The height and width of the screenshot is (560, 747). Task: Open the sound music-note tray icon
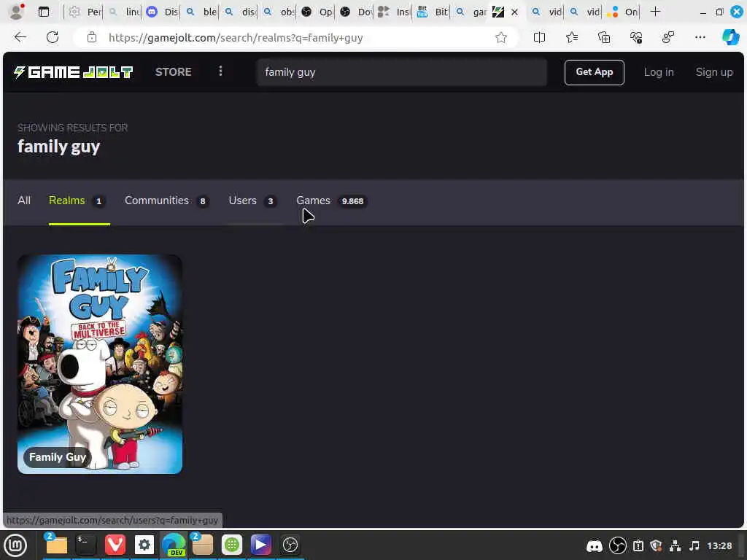coord(694,545)
